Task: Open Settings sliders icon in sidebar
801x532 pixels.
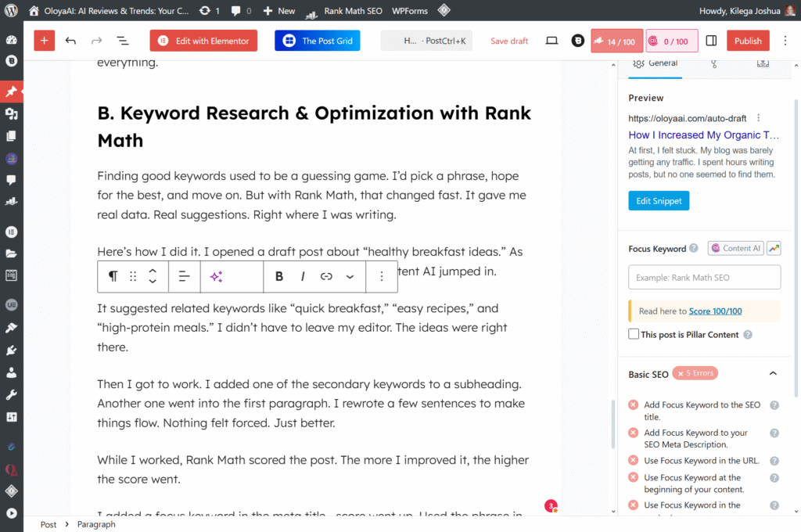Action: coord(11,417)
